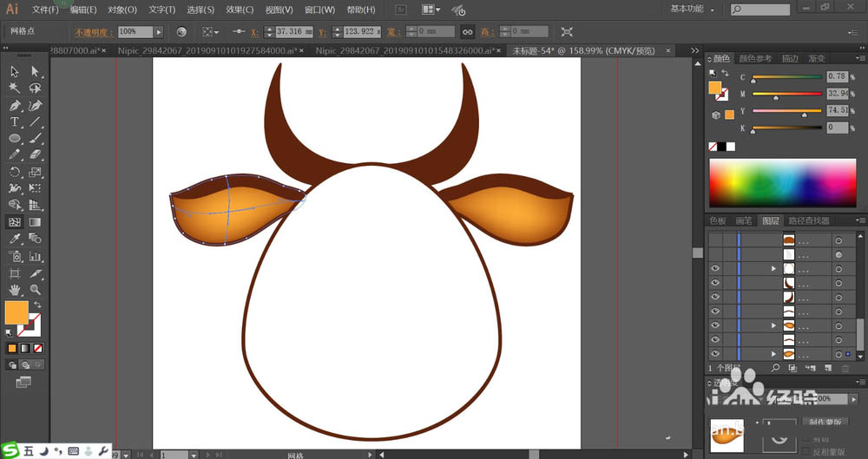This screenshot has width=868, height=459.
Task: Click the constrain width and height link icon
Action: [467, 31]
